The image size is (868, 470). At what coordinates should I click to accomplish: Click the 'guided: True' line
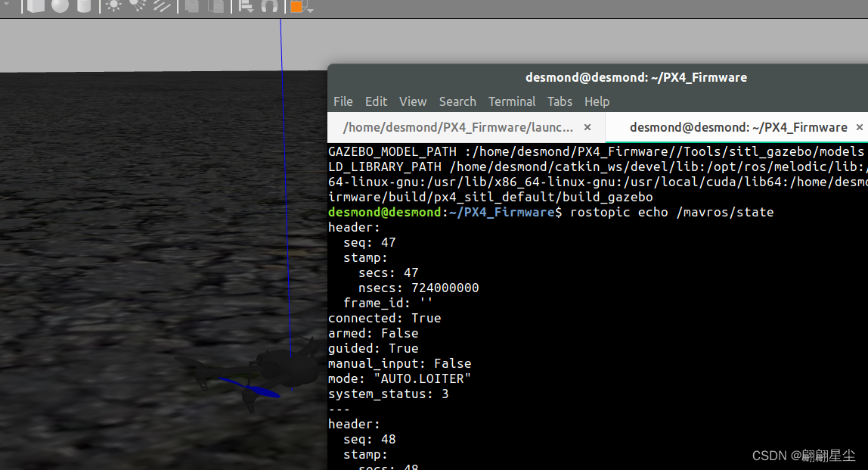click(x=373, y=348)
